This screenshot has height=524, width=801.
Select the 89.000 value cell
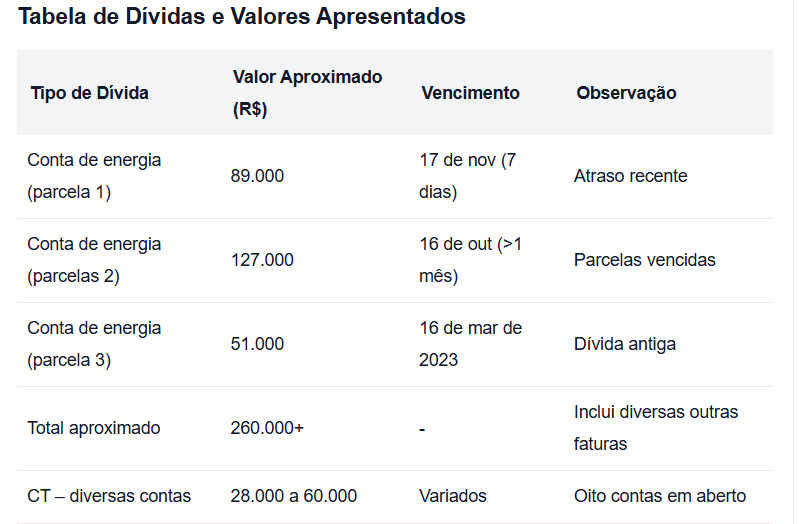pyautogui.click(x=257, y=176)
